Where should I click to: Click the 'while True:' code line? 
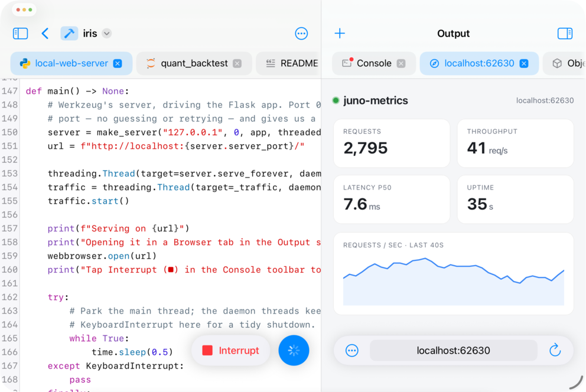(99, 338)
